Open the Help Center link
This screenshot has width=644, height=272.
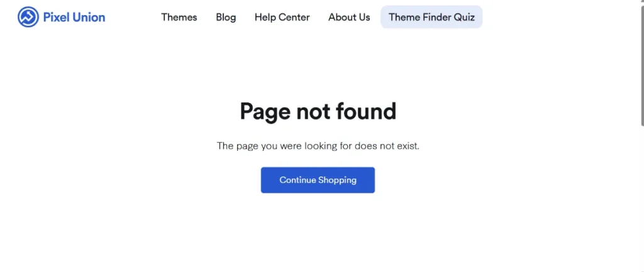coord(282,17)
